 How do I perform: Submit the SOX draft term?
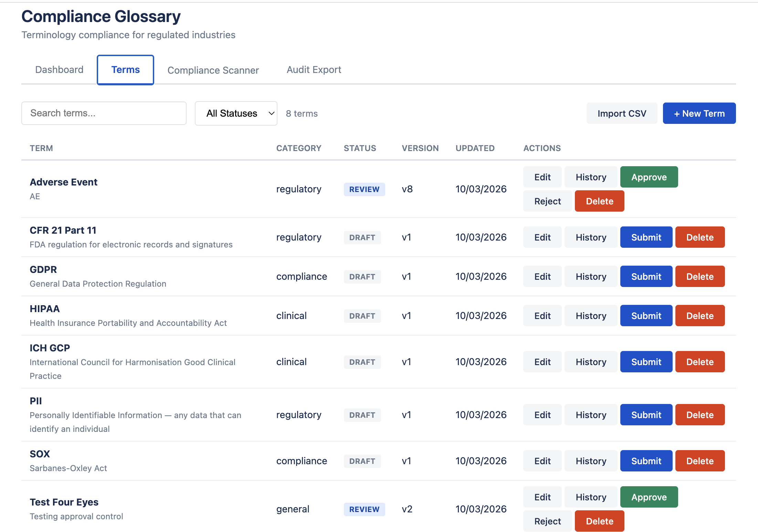(646, 461)
